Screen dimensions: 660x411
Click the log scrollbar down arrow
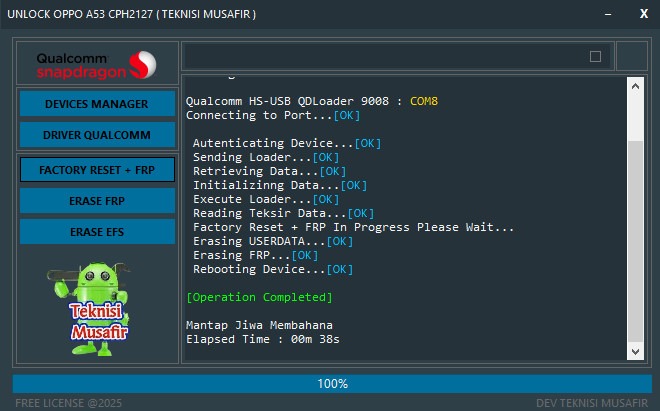tap(635, 351)
